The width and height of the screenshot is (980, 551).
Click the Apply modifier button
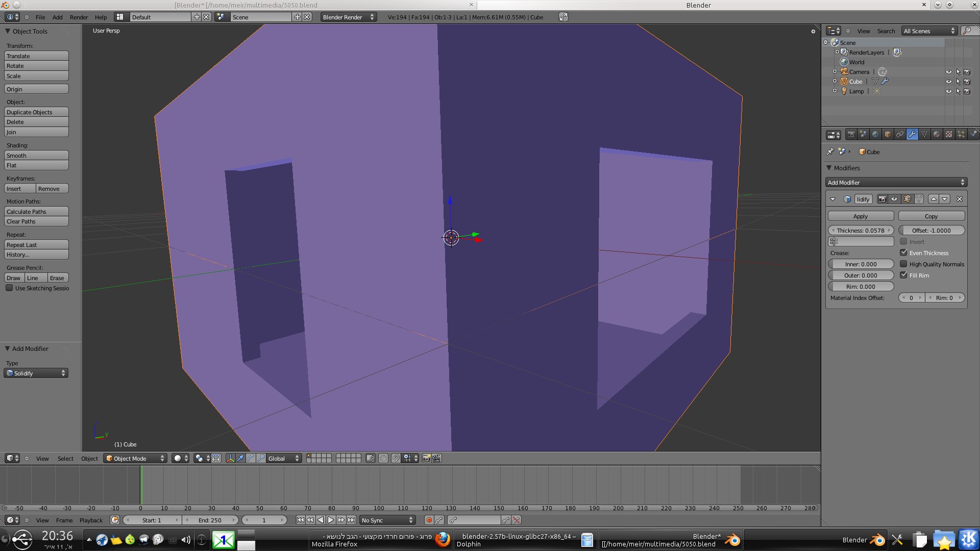(x=861, y=216)
